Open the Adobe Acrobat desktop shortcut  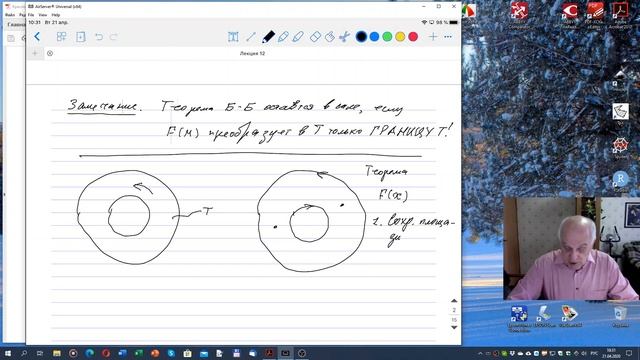620,14
